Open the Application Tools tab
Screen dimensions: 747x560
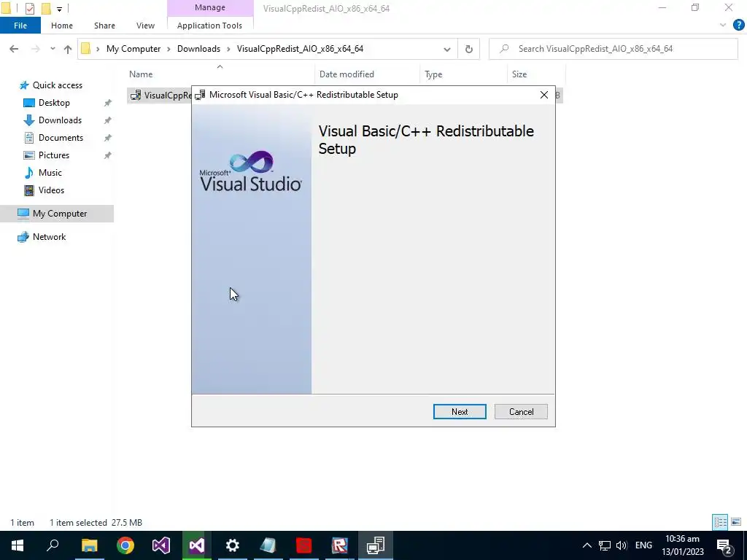point(209,26)
